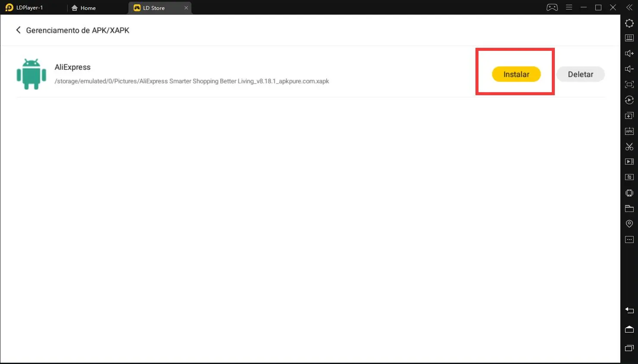
Task: Decrease the volume from the sidebar
Action: point(629,69)
